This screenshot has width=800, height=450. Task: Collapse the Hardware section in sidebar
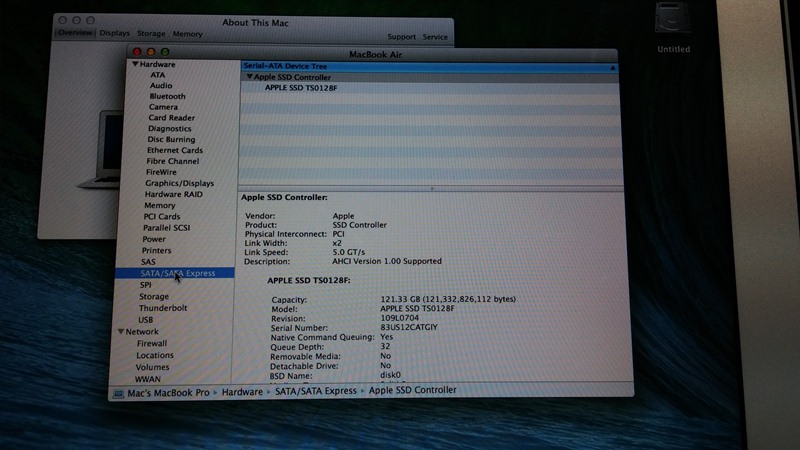121,65
